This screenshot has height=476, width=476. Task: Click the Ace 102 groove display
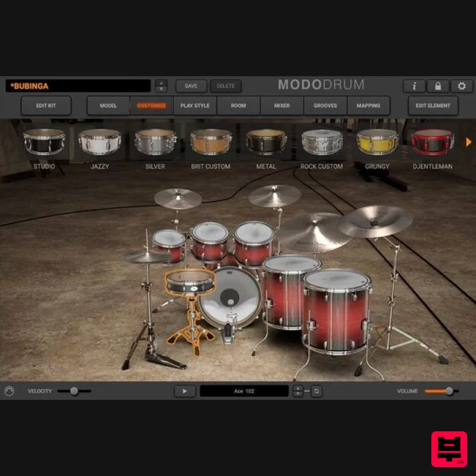click(x=244, y=391)
